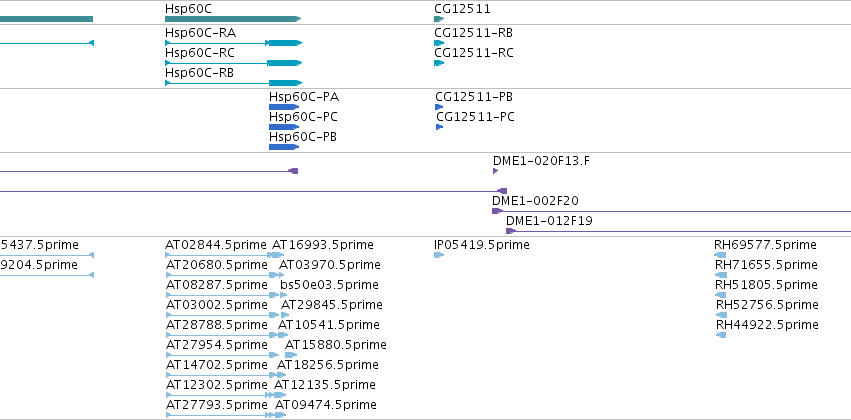
Task: Select the Hsp60C-RA transcript feature
Action: coord(233,43)
